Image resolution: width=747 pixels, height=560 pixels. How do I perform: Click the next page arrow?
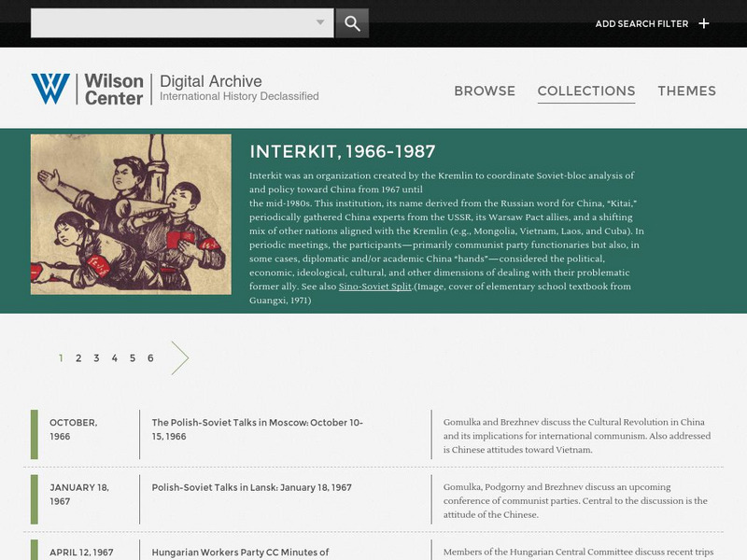pyautogui.click(x=180, y=358)
